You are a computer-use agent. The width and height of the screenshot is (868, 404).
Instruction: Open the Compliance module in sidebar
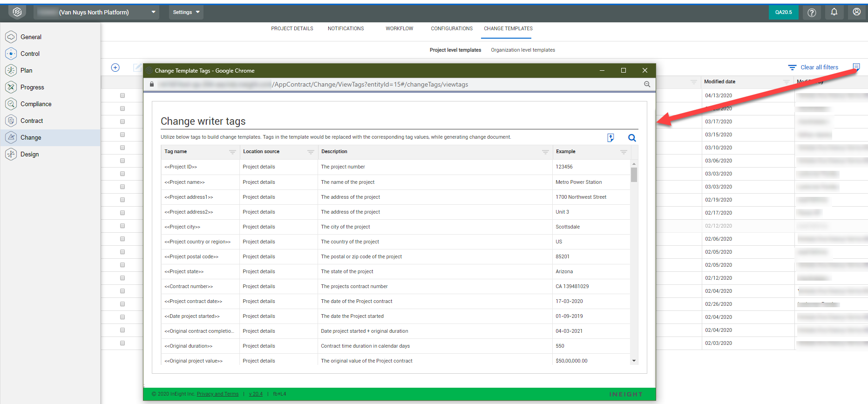36,104
